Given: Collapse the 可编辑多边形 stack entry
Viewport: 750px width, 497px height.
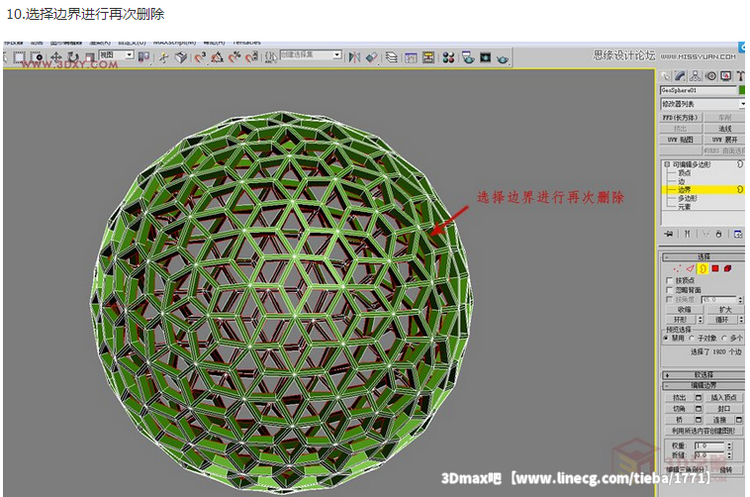Looking at the screenshot, I should (x=667, y=164).
